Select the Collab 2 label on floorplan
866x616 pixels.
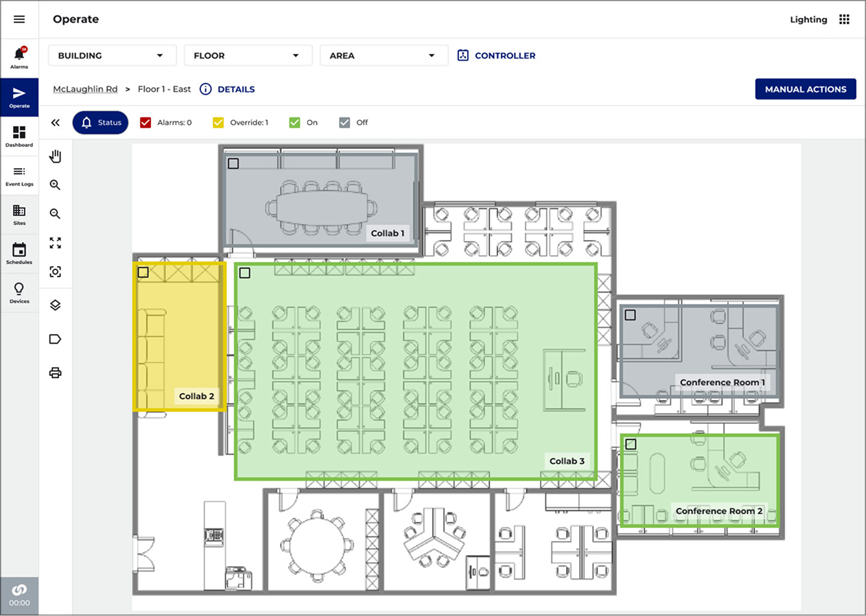197,396
